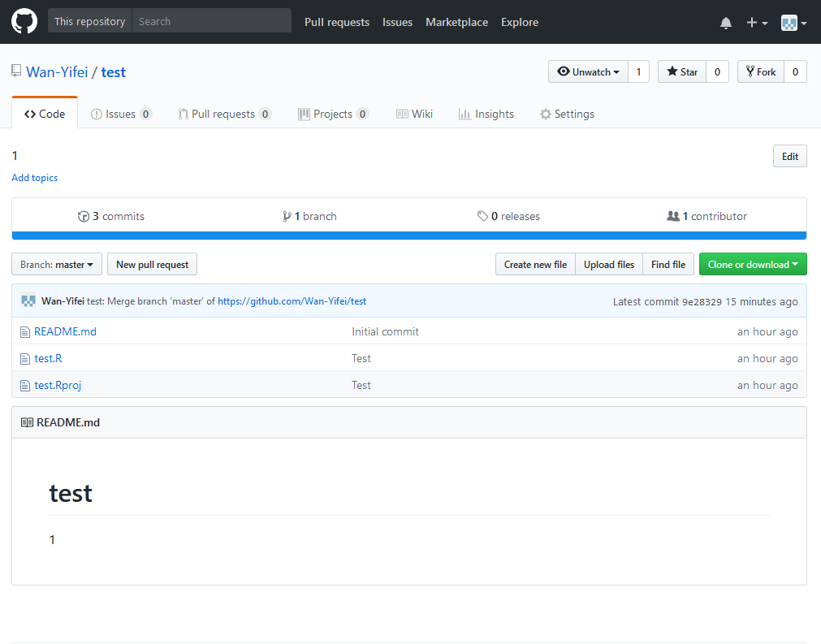Image resolution: width=821 pixels, height=644 pixels.
Task: Click the Create new file button
Action: 536,265
